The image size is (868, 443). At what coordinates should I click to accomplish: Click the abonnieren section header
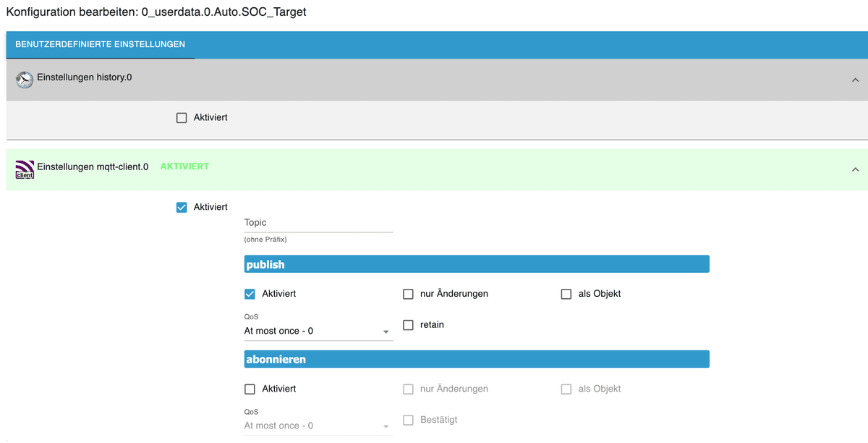click(x=477, y=359)
